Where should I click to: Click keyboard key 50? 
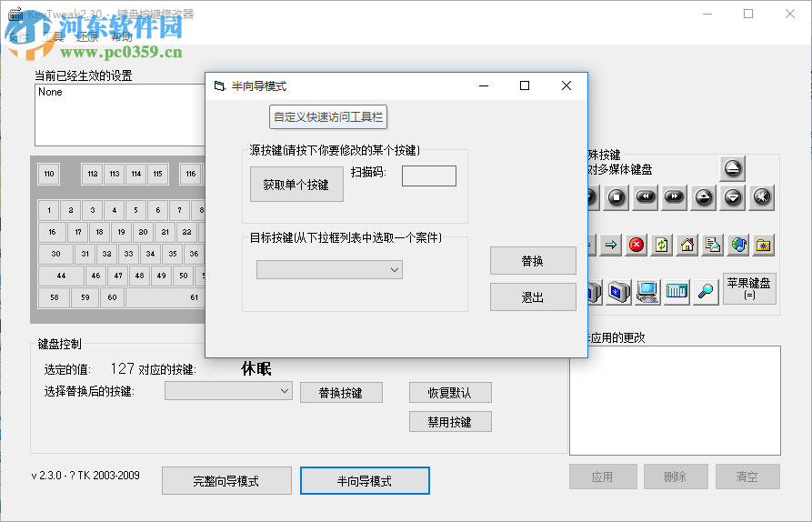pos(184,276)
